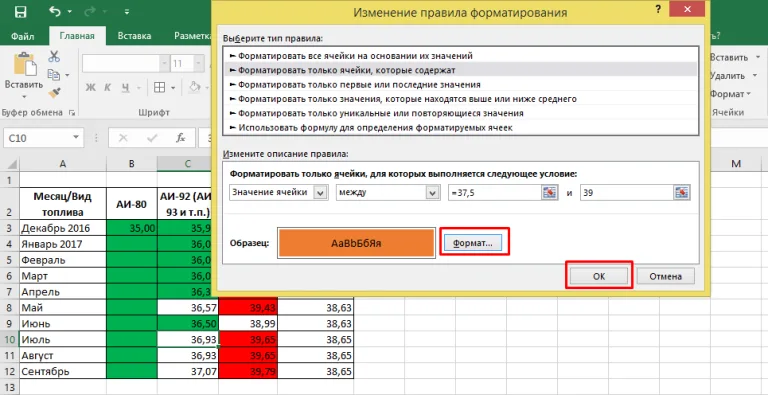Screen dimensions: 768x395
Task: Click the =37,5 value field
Action: (x=495, y=192)
